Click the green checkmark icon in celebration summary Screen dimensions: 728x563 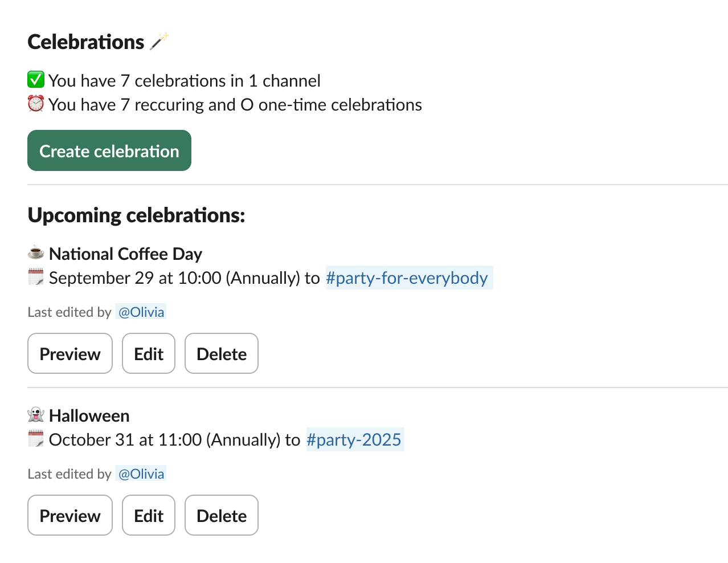pyautogui.click(x=35, y=80)
